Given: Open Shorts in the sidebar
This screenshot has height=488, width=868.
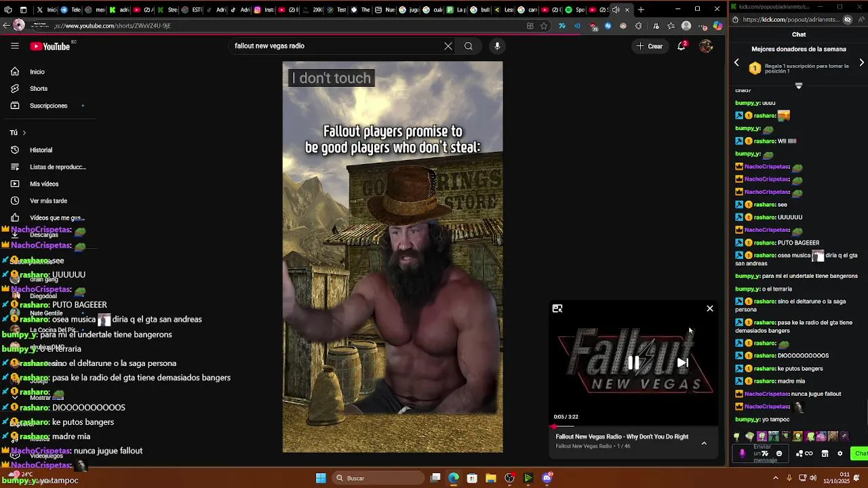Looking at the screenshot, I should click(38, 89).
